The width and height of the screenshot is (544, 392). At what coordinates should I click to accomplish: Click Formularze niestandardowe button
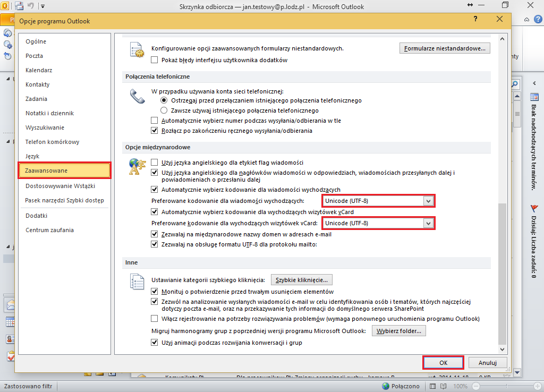point(445,48)
